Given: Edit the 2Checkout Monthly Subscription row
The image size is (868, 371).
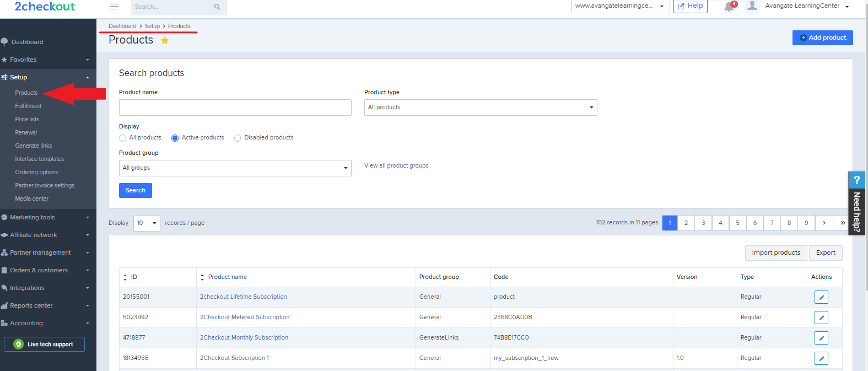Looking at the screenshot, I should coord(821,338).
